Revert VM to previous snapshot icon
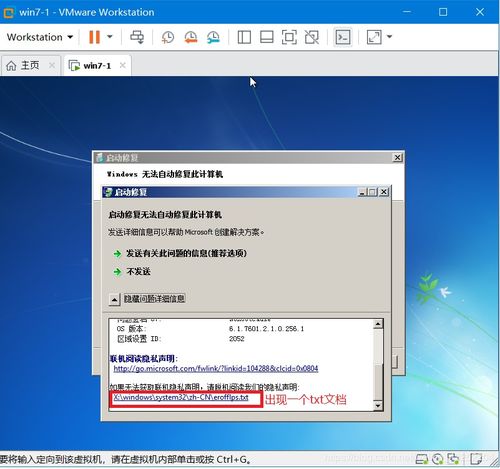Viewport: 500px width, 469px height. [191, 37]
